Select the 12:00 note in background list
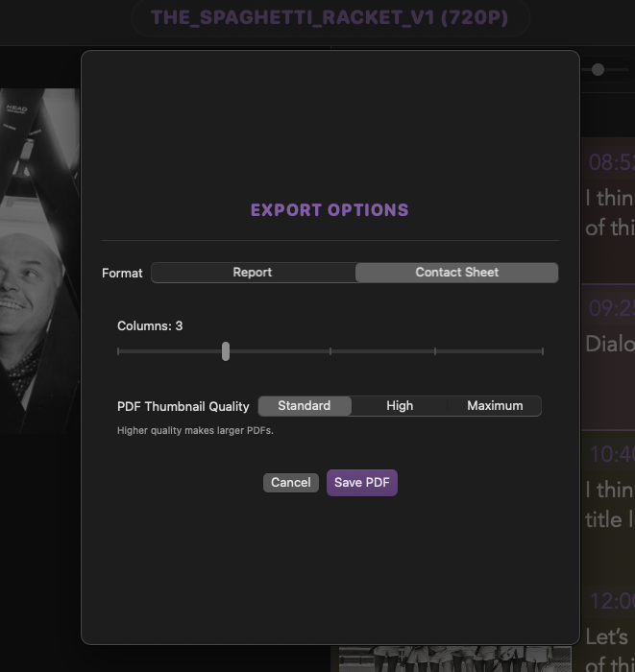This screenshot has width=635, height=672. click(608, 625)
